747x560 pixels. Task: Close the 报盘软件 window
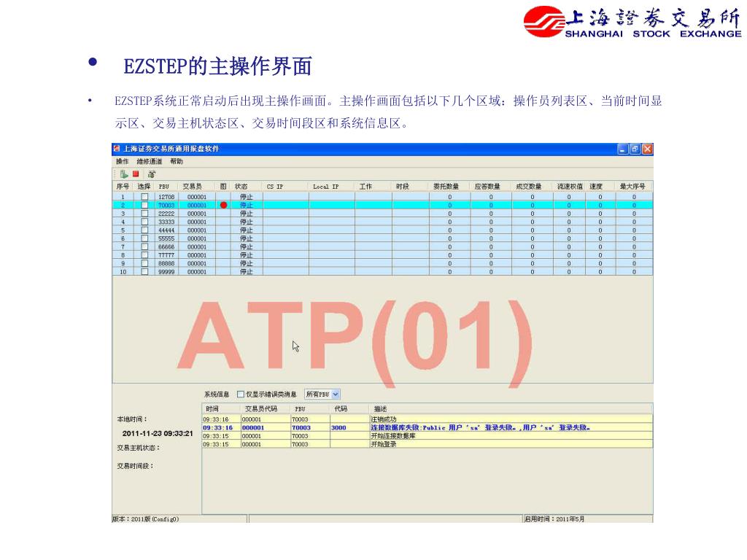tap(647, 149)
